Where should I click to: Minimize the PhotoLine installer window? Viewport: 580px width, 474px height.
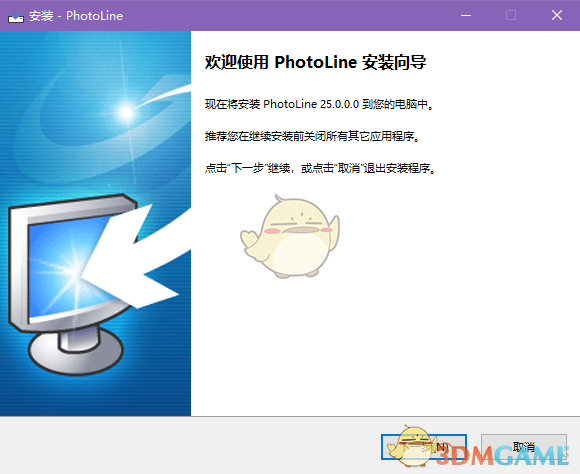[x=466, y=15]
